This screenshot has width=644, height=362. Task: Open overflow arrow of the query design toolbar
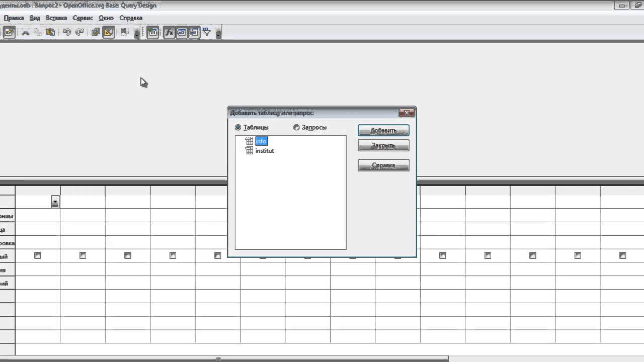pos(218,33)
